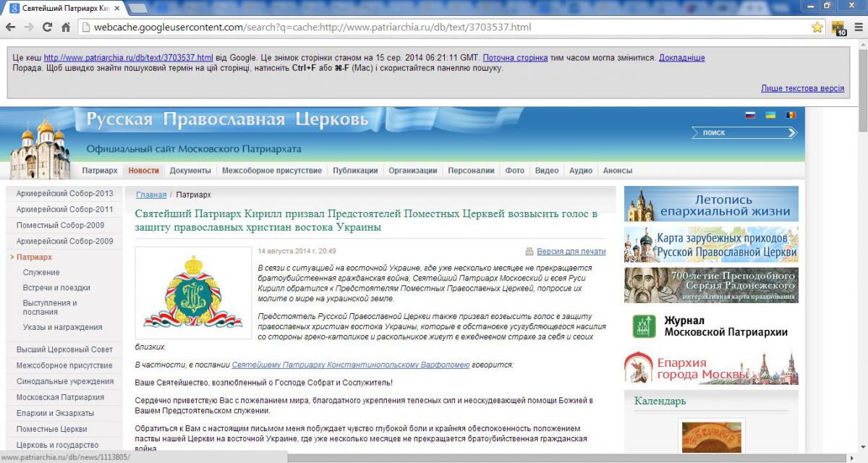Viewport: 868px width, 463px height.
Task: Open Поместные Церкви in sidebar
Action: coord(51,430)
